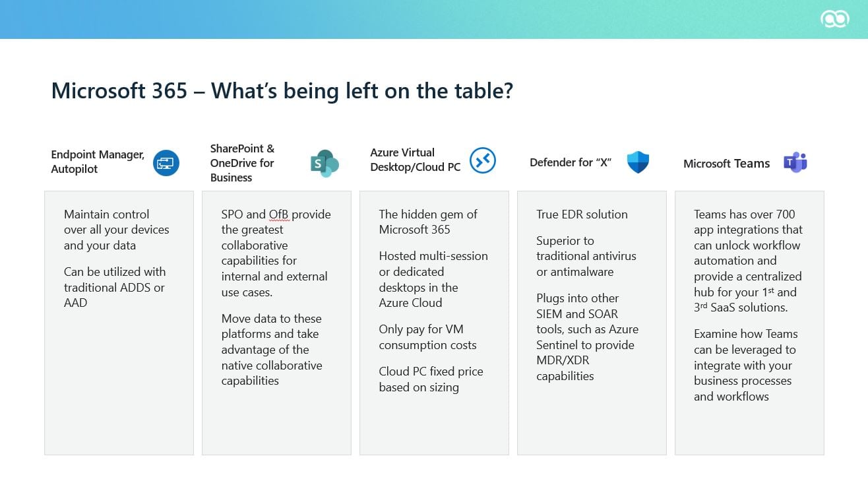Click the Microsoft Teams logo icon
This screenshot has width=868, height=487.
click(x=795, y=162)
